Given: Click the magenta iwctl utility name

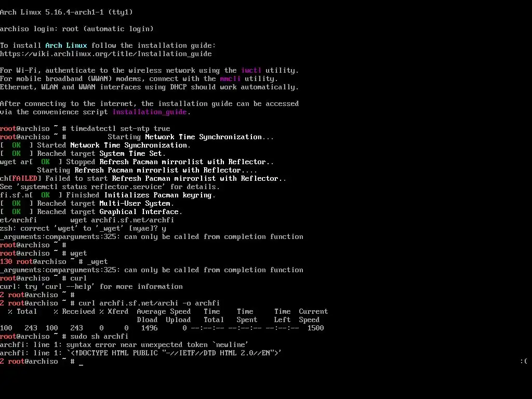Looking at the screenshot, I should click(251, 71).
